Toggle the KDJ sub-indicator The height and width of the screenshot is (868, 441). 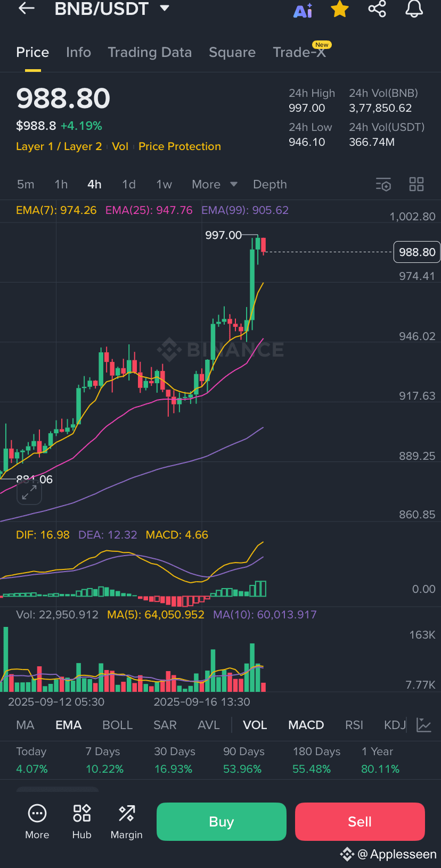tap(395, 725)
